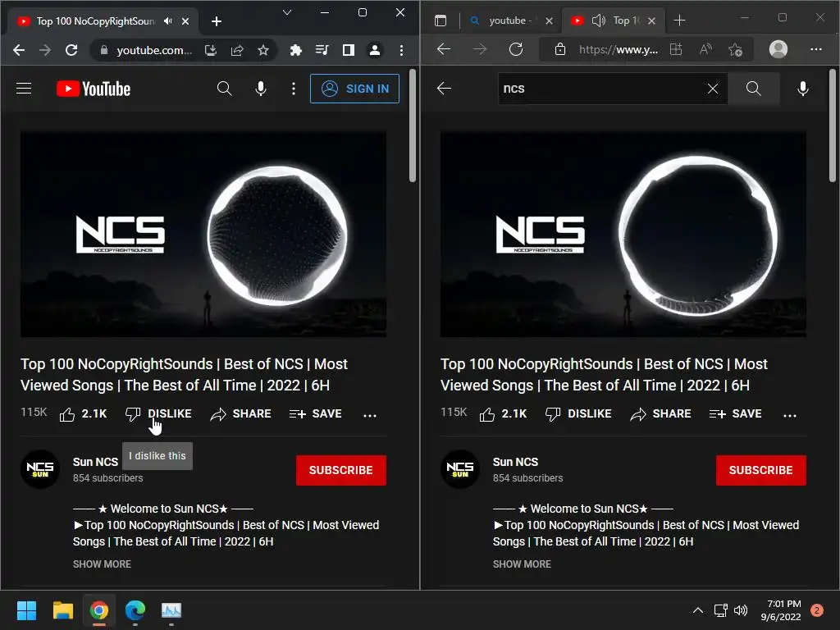Open Chrome profile avatar

(x=374, y=50)
